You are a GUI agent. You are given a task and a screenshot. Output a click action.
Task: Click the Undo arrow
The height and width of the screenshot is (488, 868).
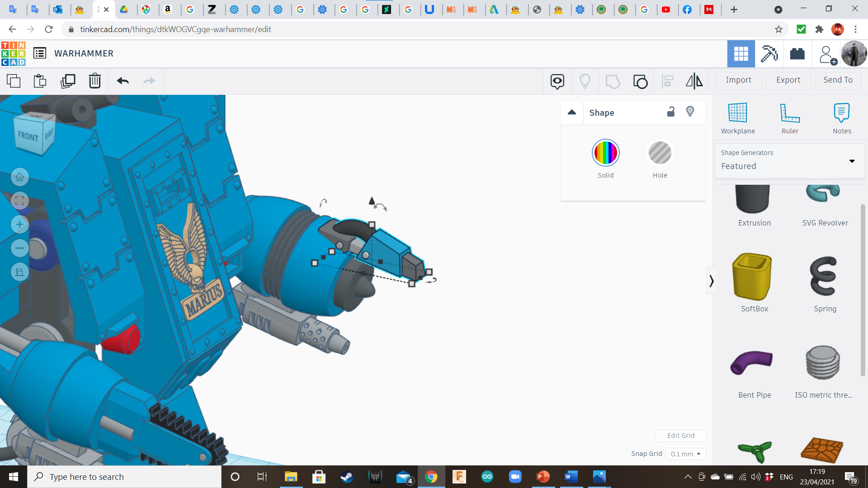coord(123,81)
